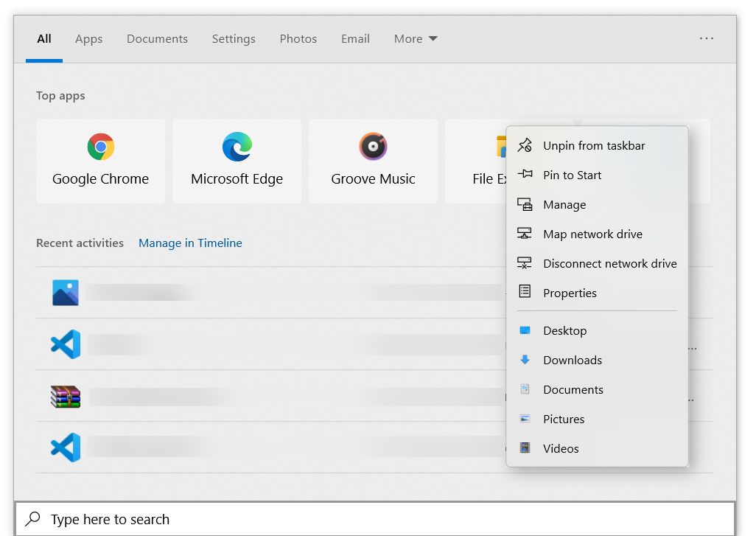The width and height of the screenshot is (756, 536).
Task: Open Pictures folder in jump list
Action: click(x=597, y=419)
